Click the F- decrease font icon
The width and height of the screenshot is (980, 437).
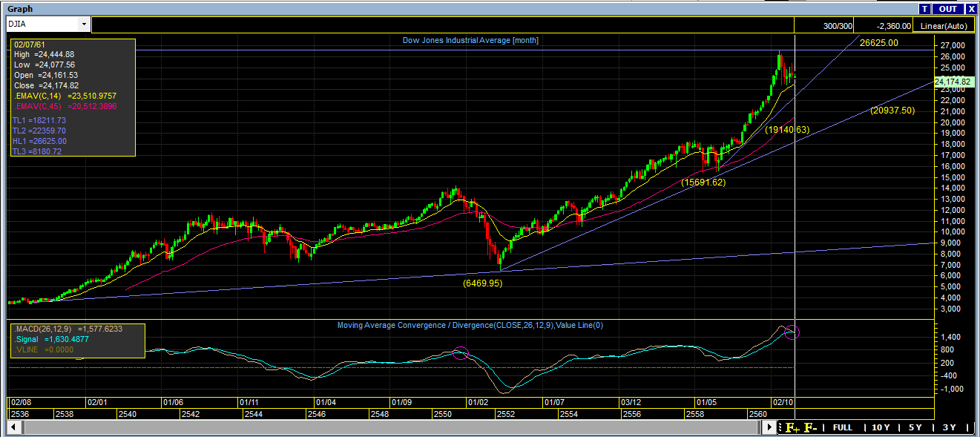point(811,427)
